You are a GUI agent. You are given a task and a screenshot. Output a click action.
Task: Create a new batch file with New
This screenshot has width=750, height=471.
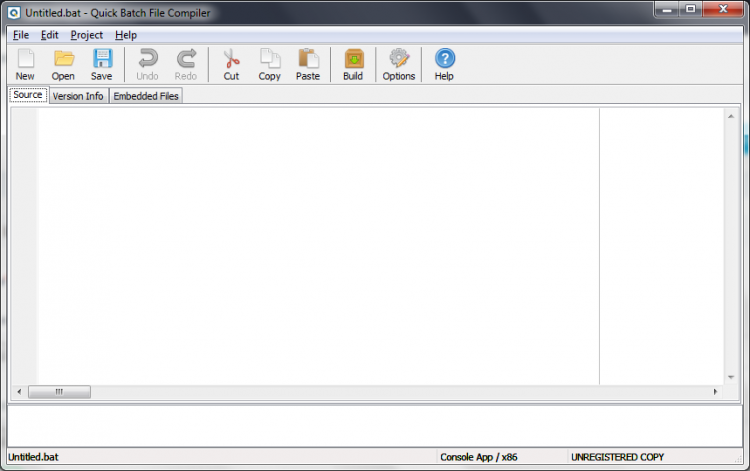point(25,65)
